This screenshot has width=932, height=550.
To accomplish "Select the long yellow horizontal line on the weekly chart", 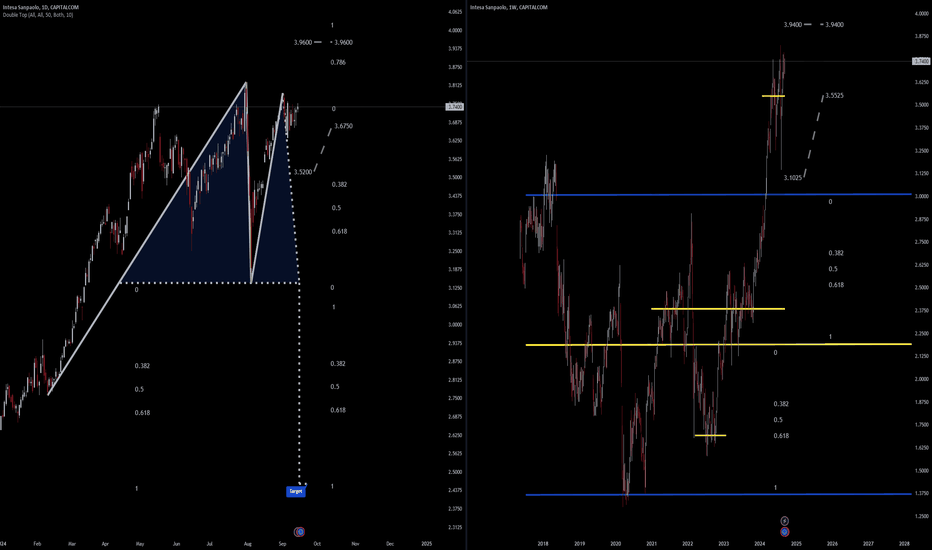I will click(x=719, y=344).
